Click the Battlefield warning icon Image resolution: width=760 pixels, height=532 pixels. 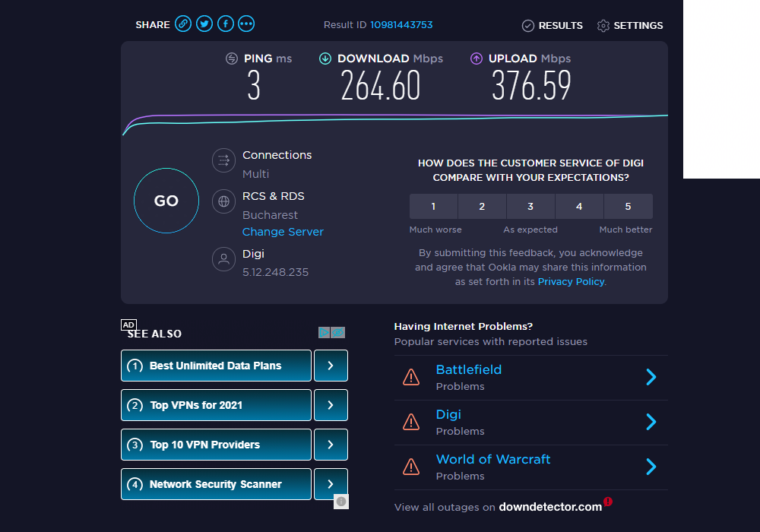[x=411, y=377]
